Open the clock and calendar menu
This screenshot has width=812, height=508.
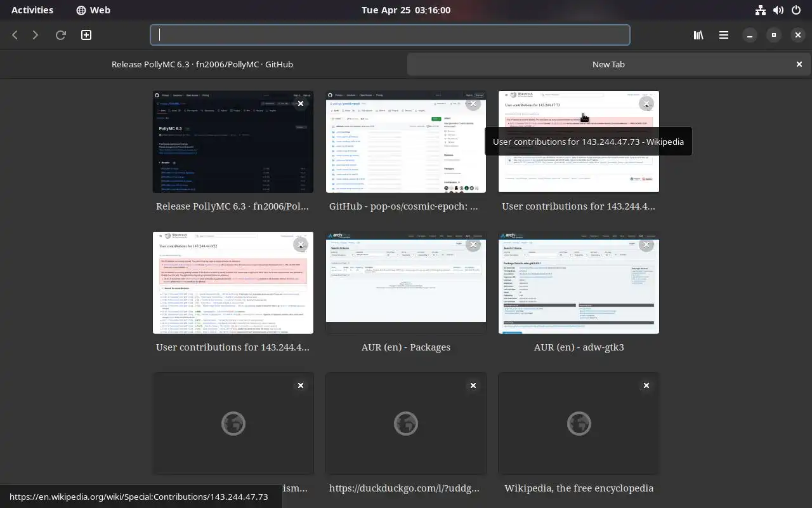(406, 10)
